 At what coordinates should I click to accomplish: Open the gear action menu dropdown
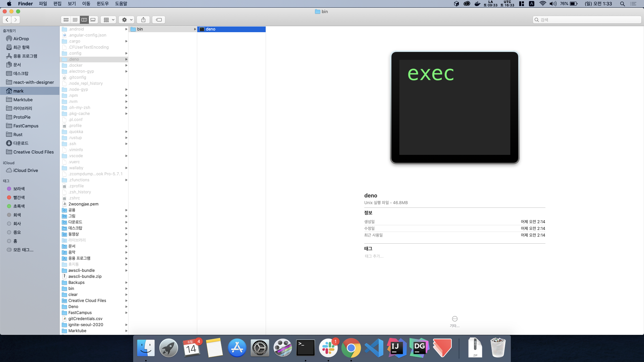[x=127, y=20]
